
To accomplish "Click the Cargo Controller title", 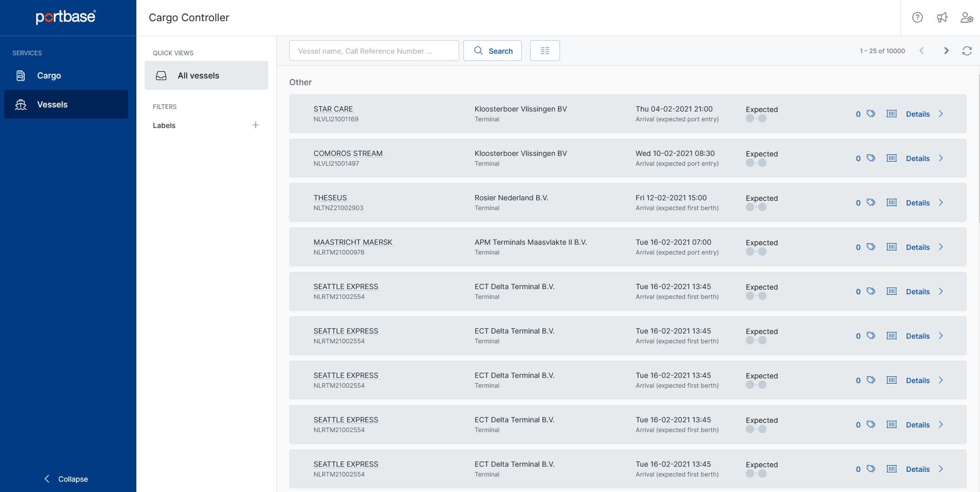I will pyautogui.click(x=189, y=17).
